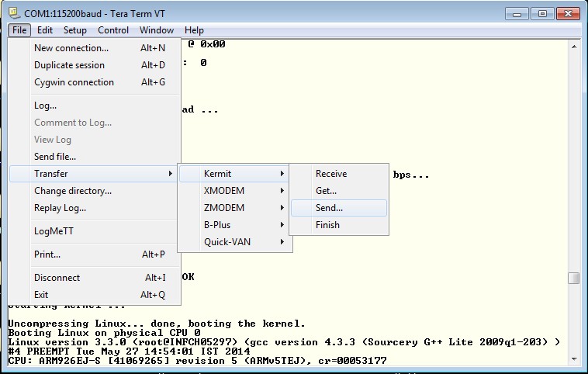Choose Kermit Send... option
588x374 pixels.
pyautogui.click(x=339, y=208)
